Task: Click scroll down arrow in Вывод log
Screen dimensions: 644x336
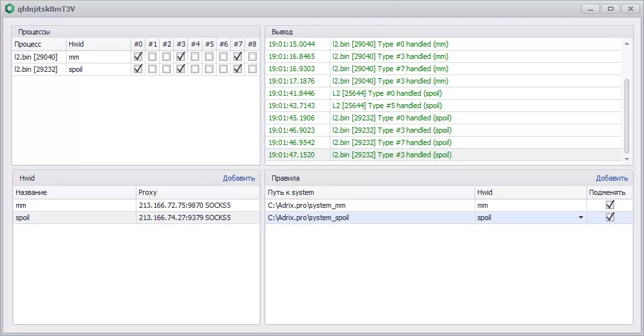Action: point(627,159)
